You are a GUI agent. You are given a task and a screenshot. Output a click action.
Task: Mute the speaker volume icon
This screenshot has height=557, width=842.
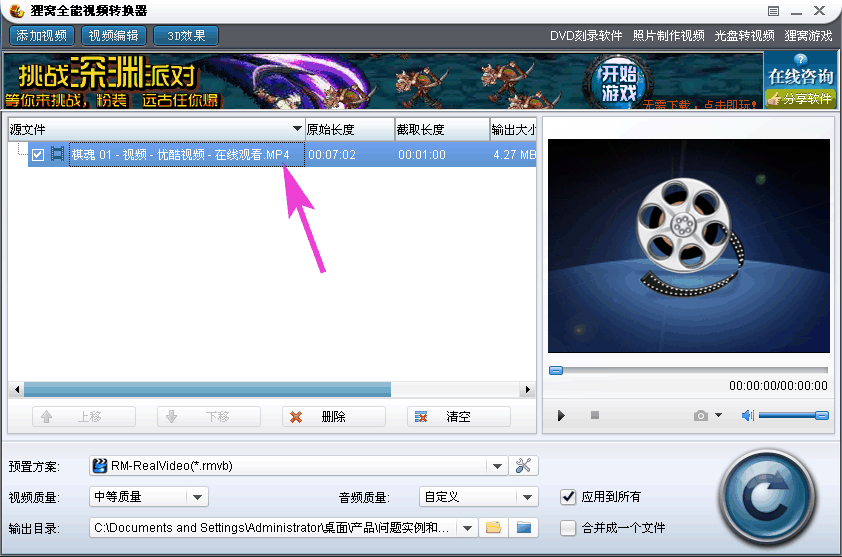748,415
